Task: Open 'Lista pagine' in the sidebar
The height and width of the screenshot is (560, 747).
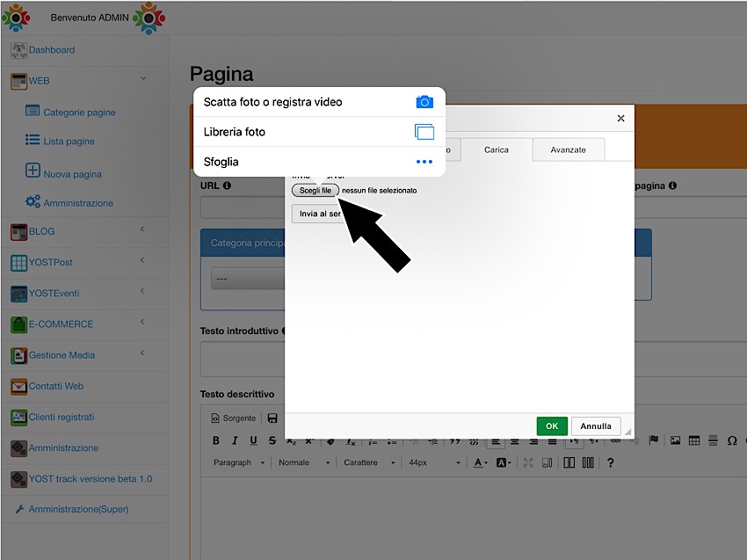Action: pos(69,141)
